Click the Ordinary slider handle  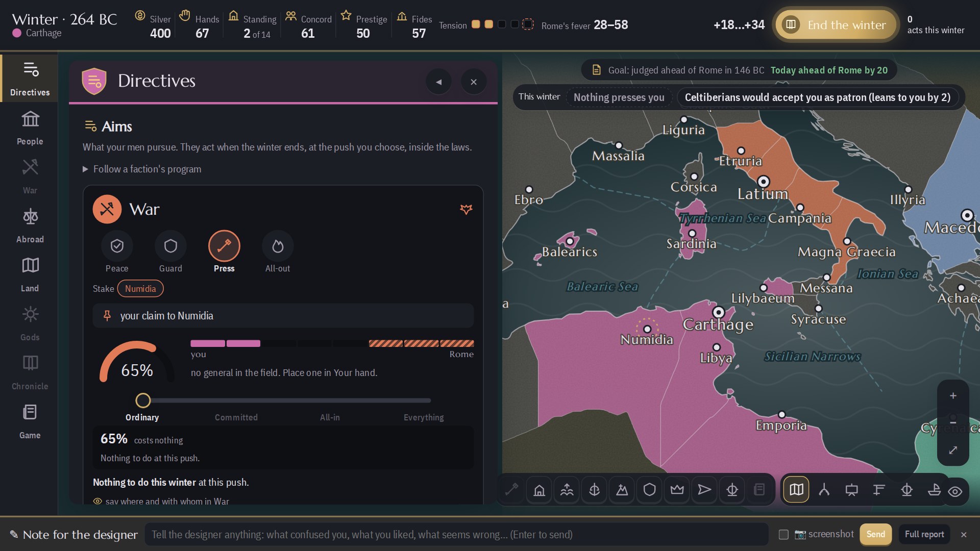(143, 400)
